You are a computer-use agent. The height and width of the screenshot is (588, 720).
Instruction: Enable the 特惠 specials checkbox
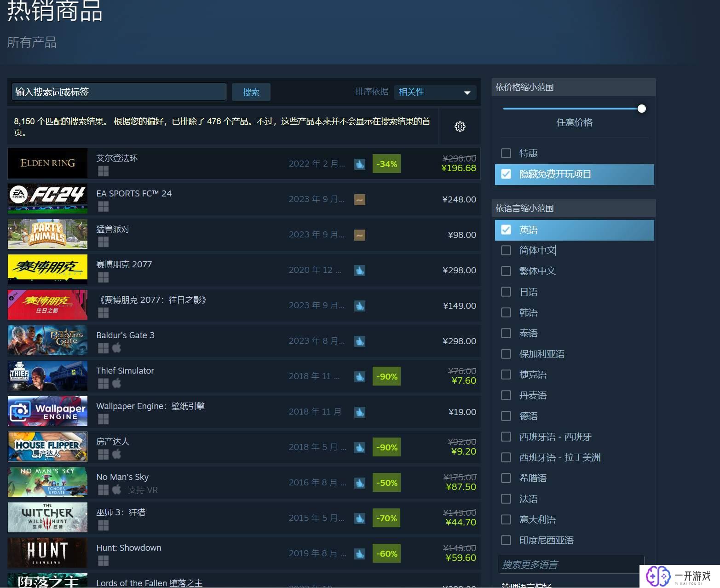click(x=506, y=153)
